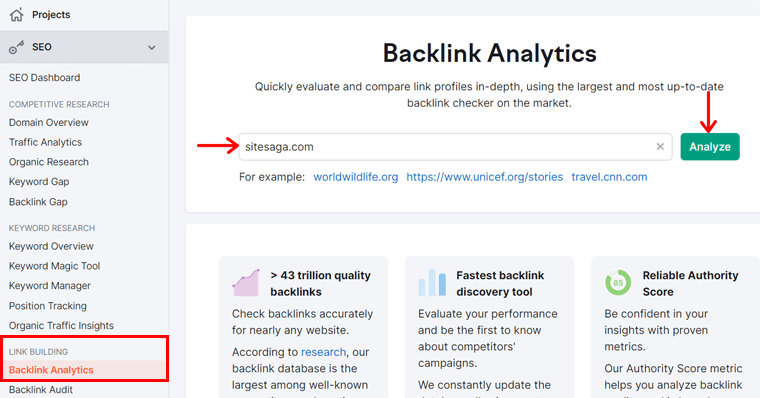Open Domain Overview in sidebar
Viewport: 760px width, 398px height.
(48, 123)
